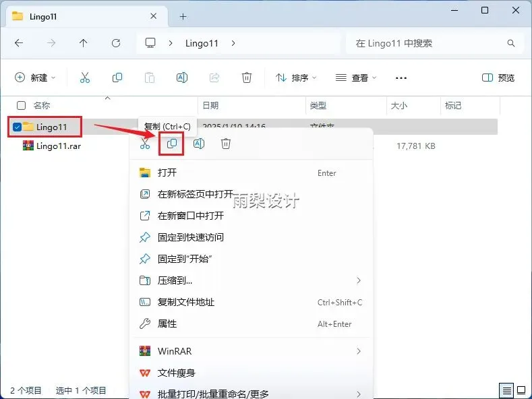Open the New (新建) dropdown
The image size is (532, 399).
(x=35, y=78)
